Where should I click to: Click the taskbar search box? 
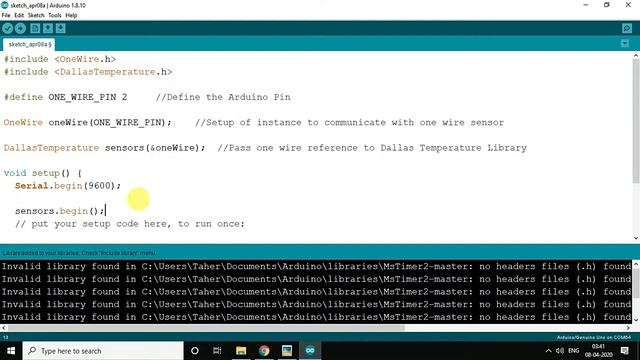click(x=103, y=351)
